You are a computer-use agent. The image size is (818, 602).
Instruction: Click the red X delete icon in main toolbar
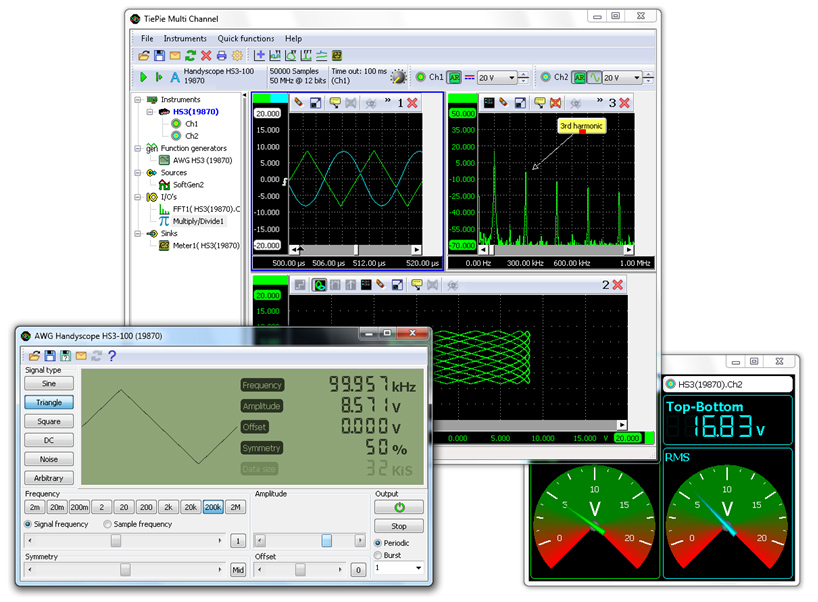point(206,55)
